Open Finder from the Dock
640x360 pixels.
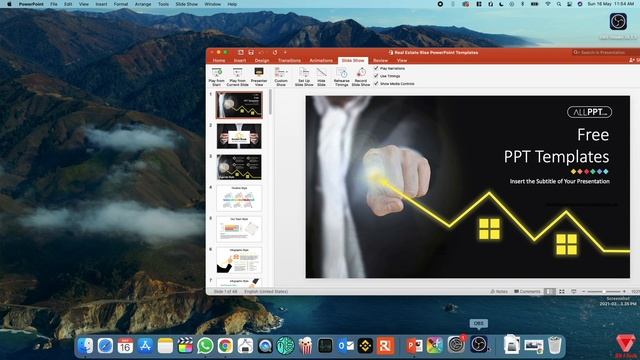(x=85, y=346)
